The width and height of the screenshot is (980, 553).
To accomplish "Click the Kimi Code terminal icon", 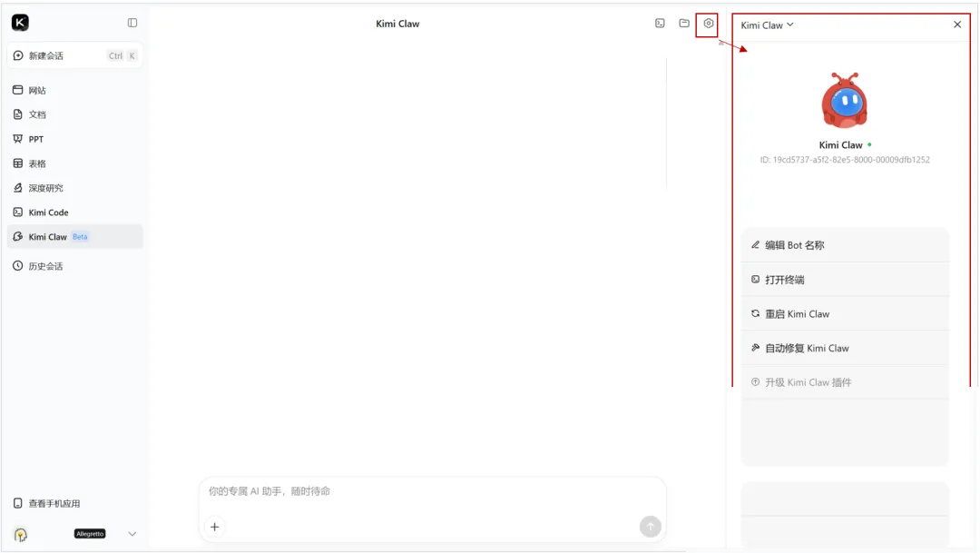I will pyautogui.click(x=17, y=212).
